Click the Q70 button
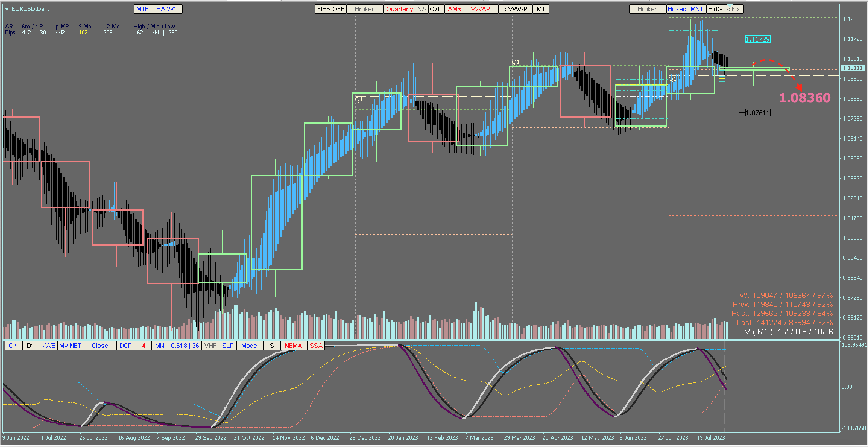 click(436, 9)
